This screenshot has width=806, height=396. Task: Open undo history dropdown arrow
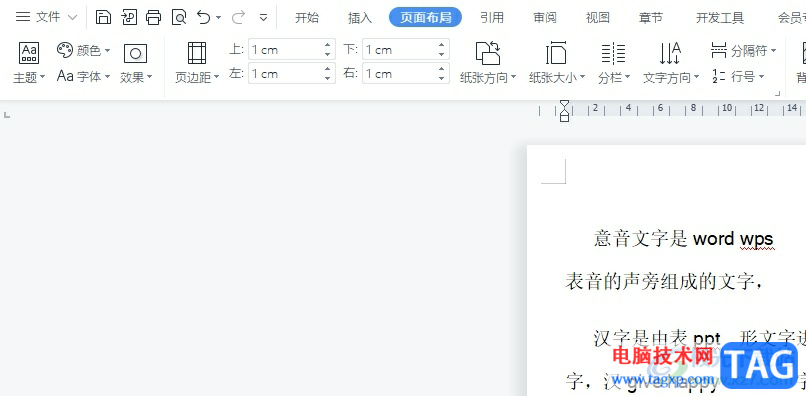(x=219, y=18)
